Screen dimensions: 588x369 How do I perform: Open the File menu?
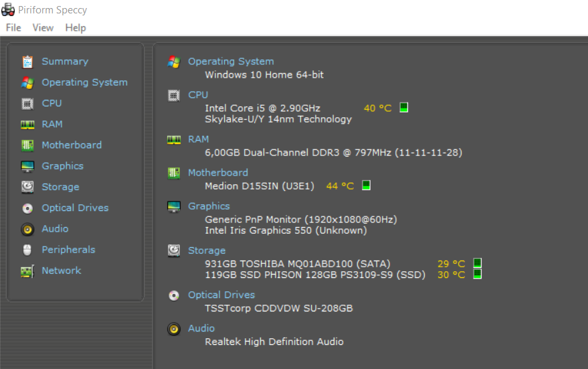[x=13, y=27]
